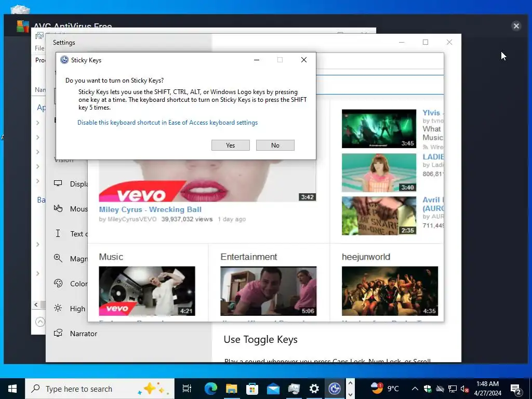The image size is (532, 399).
Task: Show hidden system tray icons
Action: pos(415,389)
